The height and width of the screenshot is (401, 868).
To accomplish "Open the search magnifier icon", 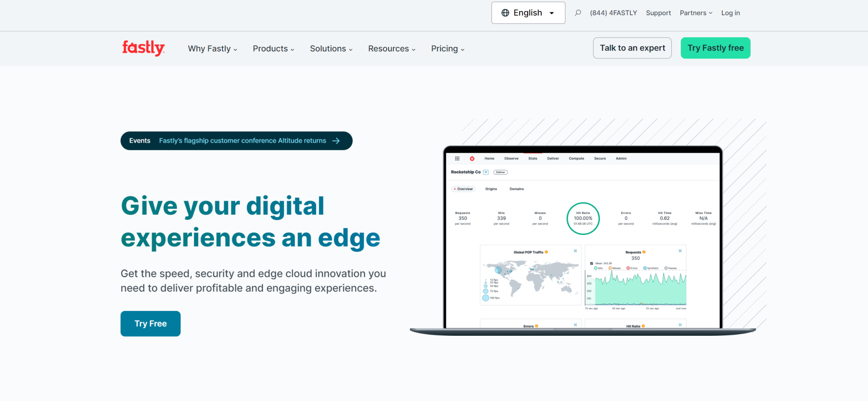I will (578, 13).
